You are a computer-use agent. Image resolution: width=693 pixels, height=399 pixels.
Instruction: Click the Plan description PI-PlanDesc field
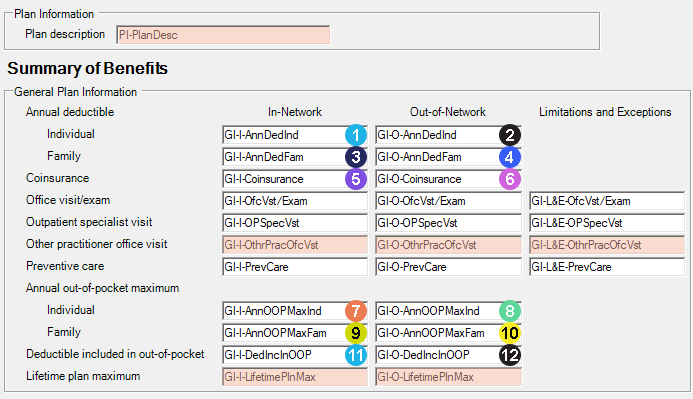223,35
